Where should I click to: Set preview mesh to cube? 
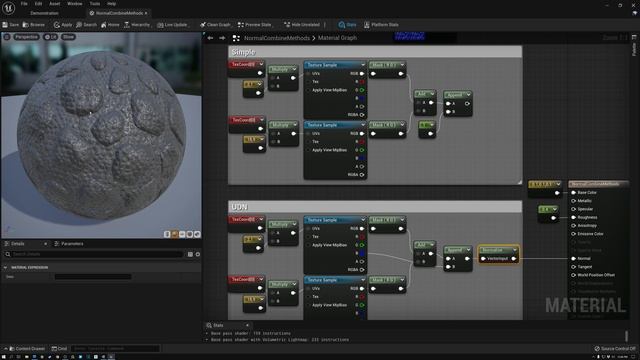[x=190, y=234]
